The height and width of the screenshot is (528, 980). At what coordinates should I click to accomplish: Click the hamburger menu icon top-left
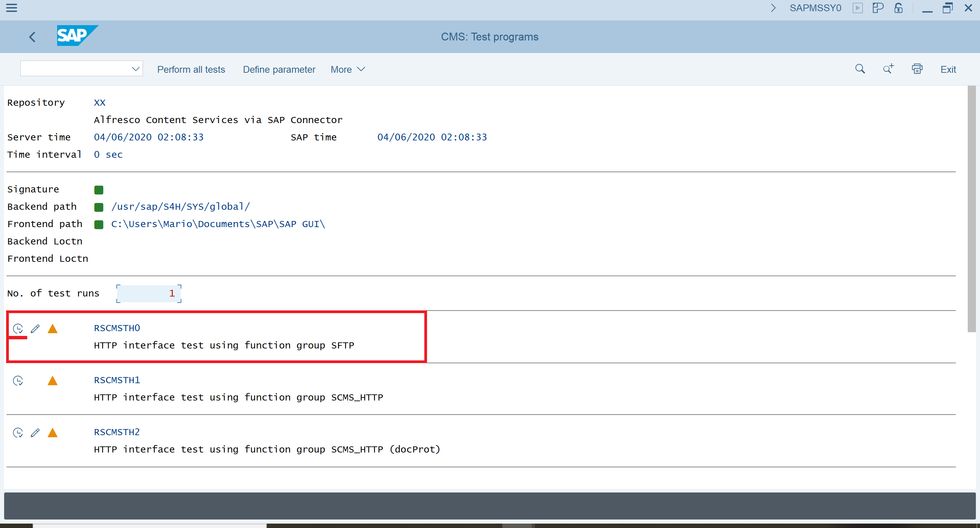12,8
